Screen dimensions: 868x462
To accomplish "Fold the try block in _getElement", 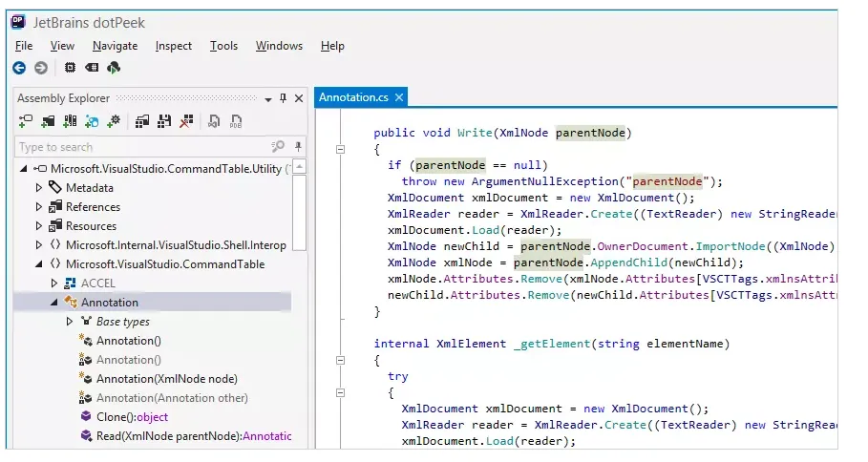I will (341, 393).
